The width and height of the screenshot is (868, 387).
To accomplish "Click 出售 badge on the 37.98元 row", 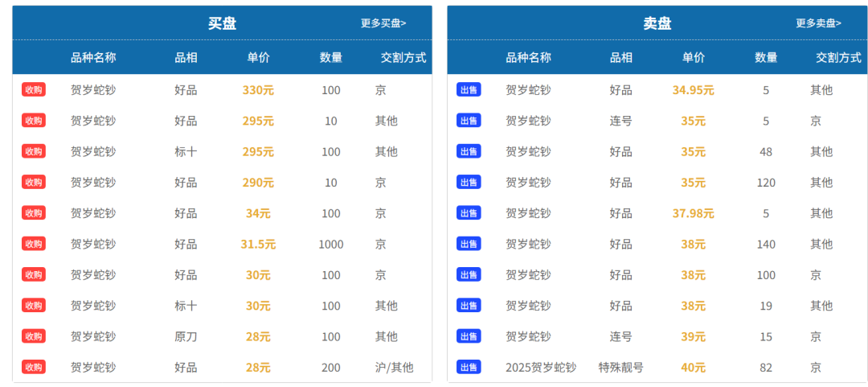I will [x=469, y=213].
